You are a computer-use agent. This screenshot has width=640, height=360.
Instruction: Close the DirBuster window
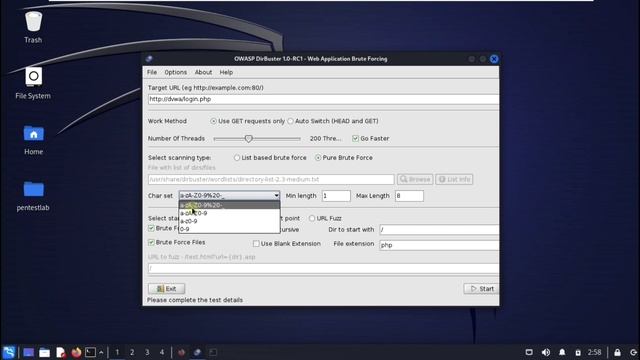pos(494,59)
